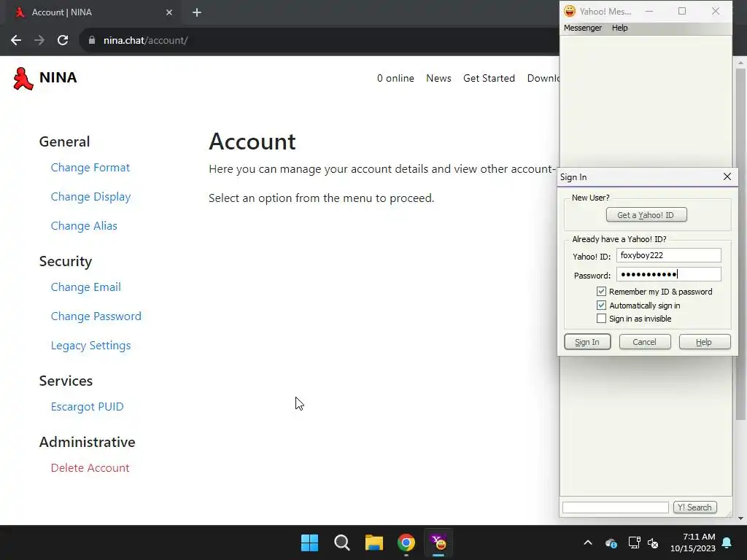
Task: Click the browser forward arrow
Action: [x=39, y=41]
